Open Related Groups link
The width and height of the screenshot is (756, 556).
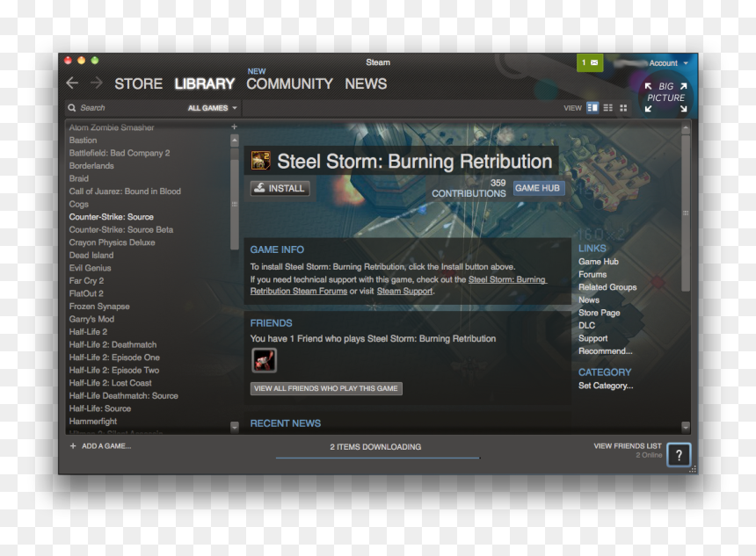pos(607,287)
